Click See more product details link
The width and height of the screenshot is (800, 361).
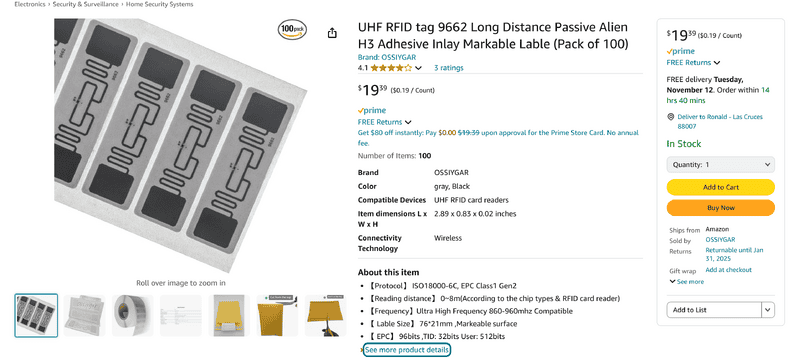point(407,350)
